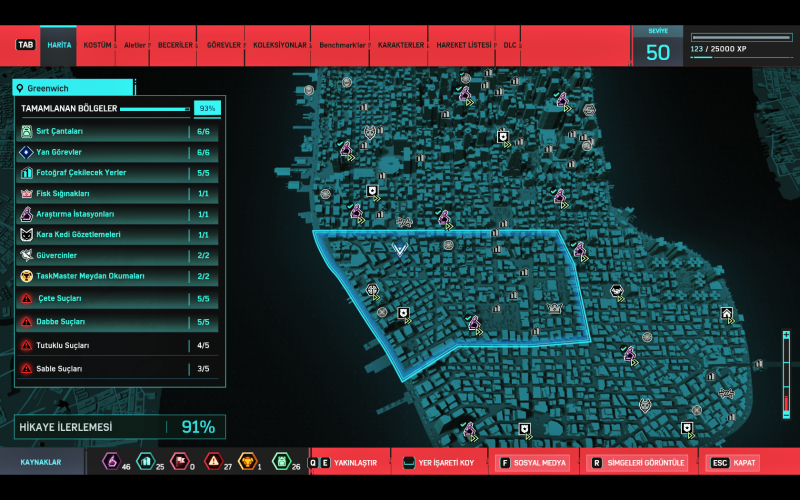The height and width of the screenshot is (500, 800).
Task: Click the Güvercinler pigeon icon in list
Action: (x=27, y=255)
